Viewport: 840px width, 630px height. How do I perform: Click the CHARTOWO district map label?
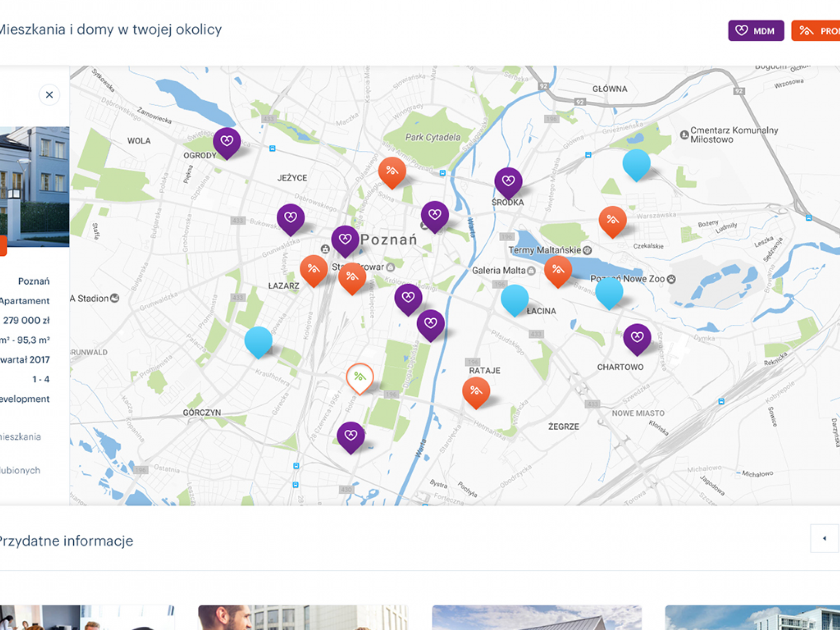point(620,367)
